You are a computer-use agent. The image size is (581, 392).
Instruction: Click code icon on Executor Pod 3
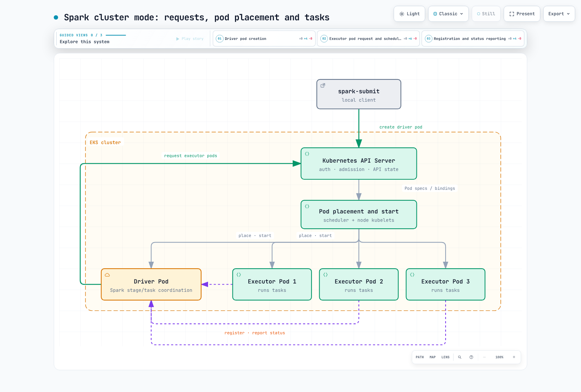(x=413, y=275)
